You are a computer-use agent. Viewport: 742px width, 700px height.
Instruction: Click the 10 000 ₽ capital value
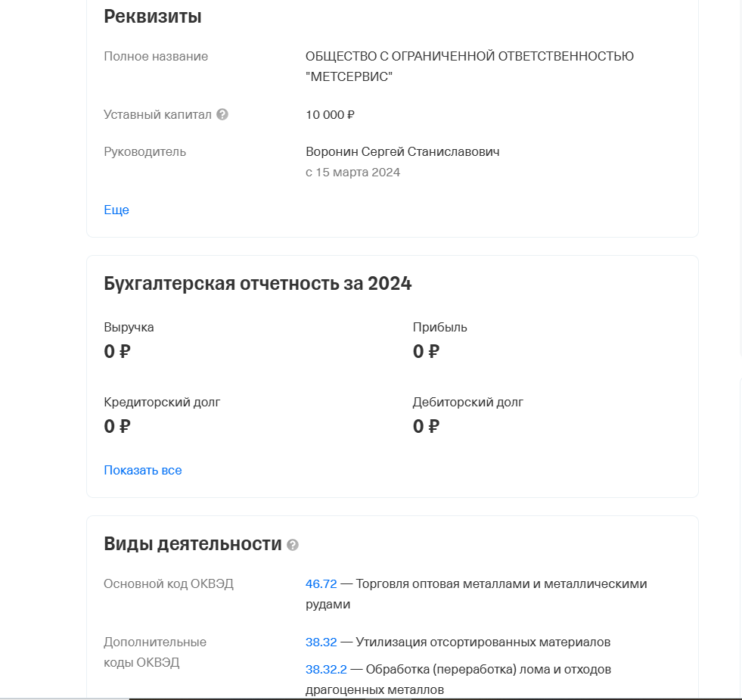point(330,115)
